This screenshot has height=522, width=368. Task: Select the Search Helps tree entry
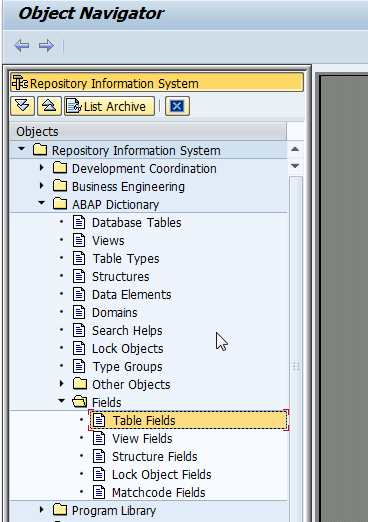(127, 330)
